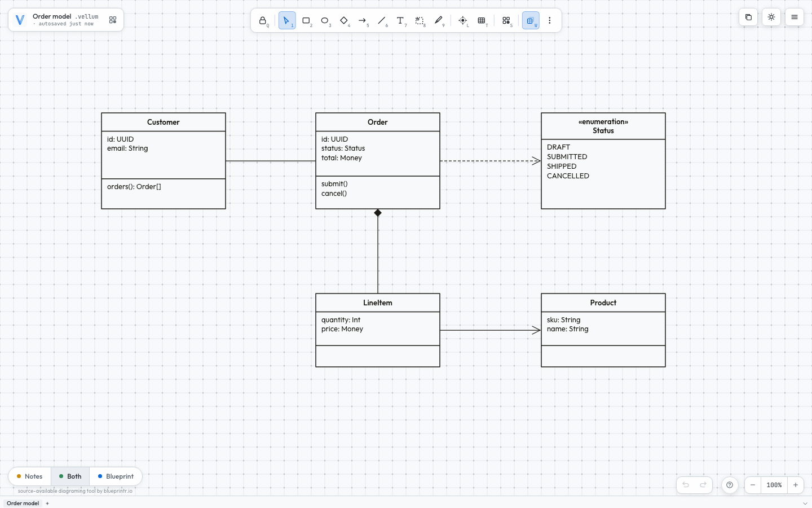The image size is (812, 508).
Task: Switch to Both mode
Action: pyautogui.click(x=70, y=476)
